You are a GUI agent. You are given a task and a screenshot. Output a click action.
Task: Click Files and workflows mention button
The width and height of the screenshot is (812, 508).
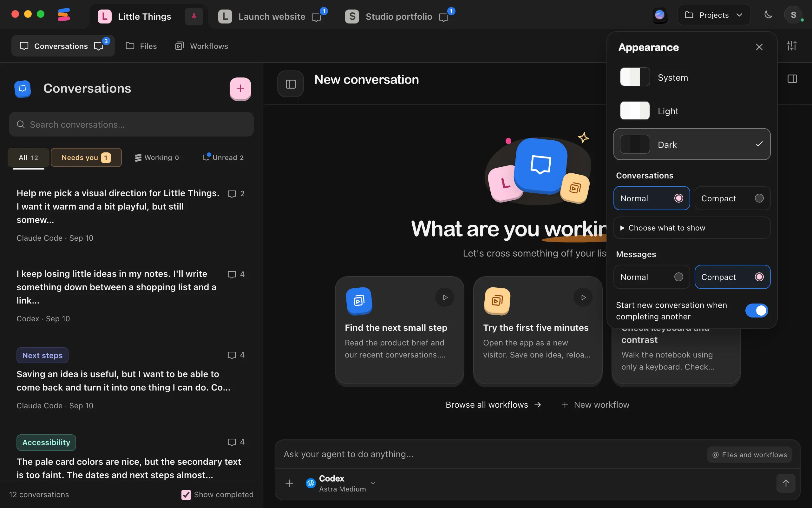click(749, 455)
